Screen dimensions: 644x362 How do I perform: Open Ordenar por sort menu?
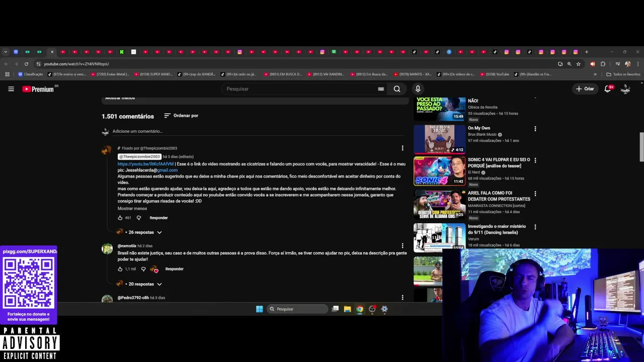pos(181,116)
